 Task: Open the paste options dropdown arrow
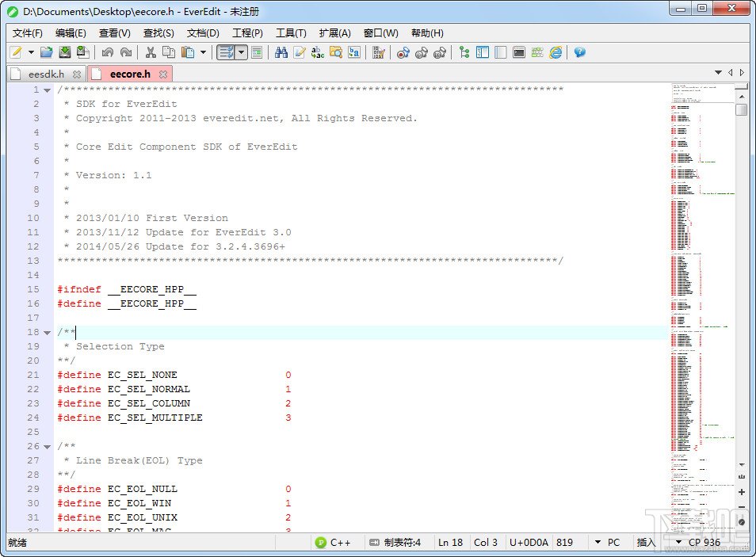coord(203,52)
